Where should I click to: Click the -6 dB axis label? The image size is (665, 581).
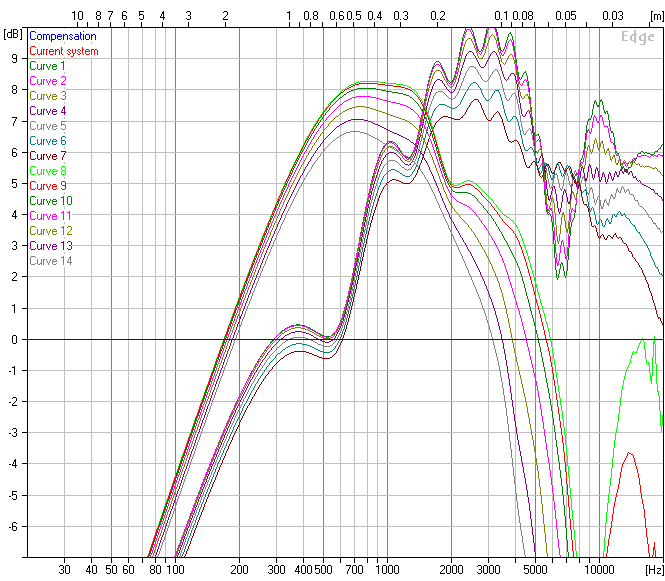[x=13, y=527]
